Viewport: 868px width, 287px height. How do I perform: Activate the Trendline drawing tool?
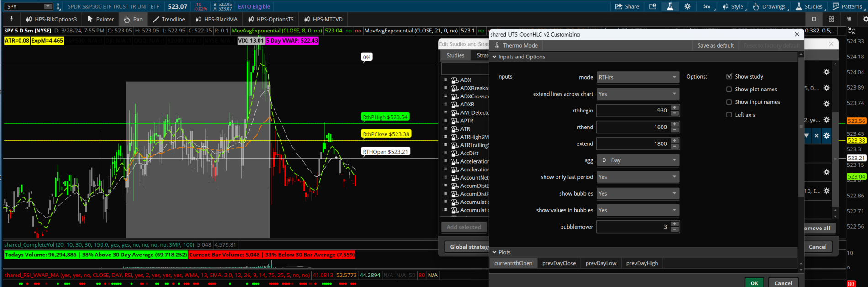(169, 19)
